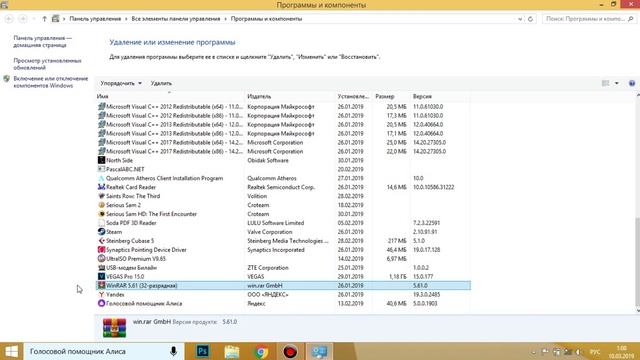Click the VEGAS Pro 15.0 icon

102,276
